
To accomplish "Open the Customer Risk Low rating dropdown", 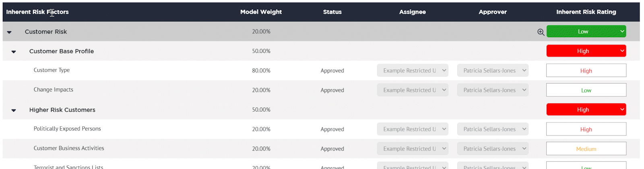I will tap(586, 31).
